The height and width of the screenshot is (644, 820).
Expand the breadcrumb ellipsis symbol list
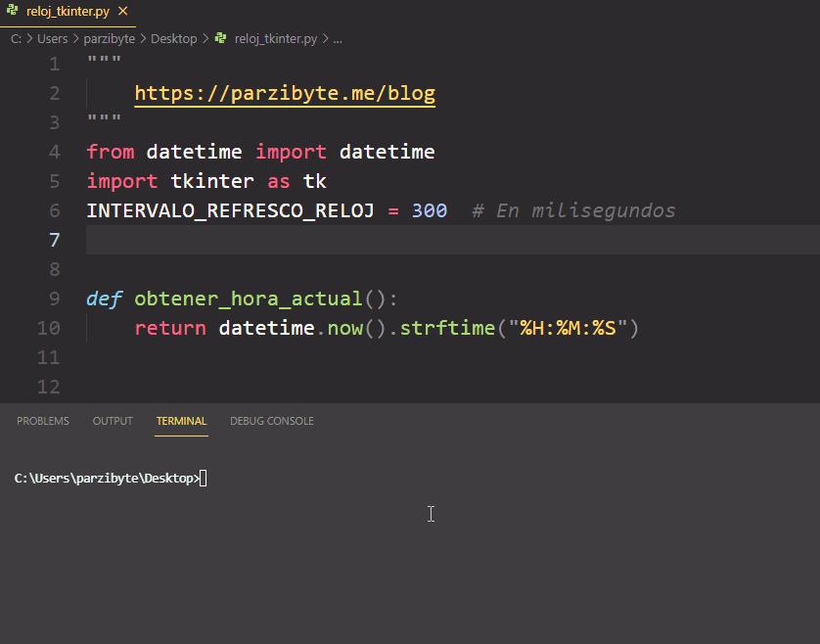pyautogui.click(x=338, y=39)
